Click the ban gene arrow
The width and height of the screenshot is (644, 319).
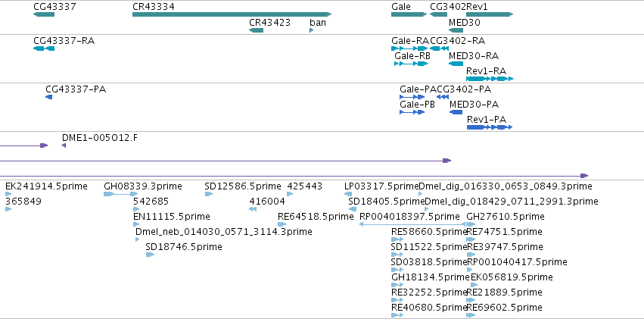pos(311,30)
